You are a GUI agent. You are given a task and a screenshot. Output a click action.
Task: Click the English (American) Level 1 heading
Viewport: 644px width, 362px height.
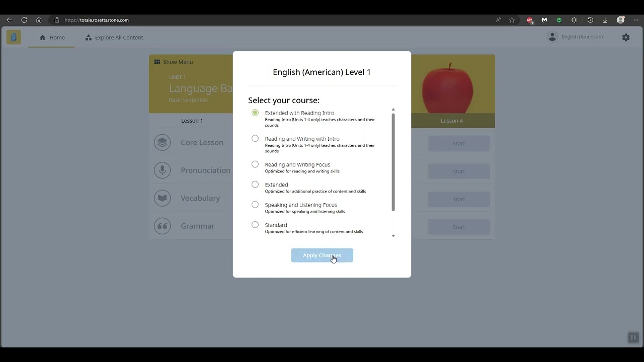[x=322, y=72]
